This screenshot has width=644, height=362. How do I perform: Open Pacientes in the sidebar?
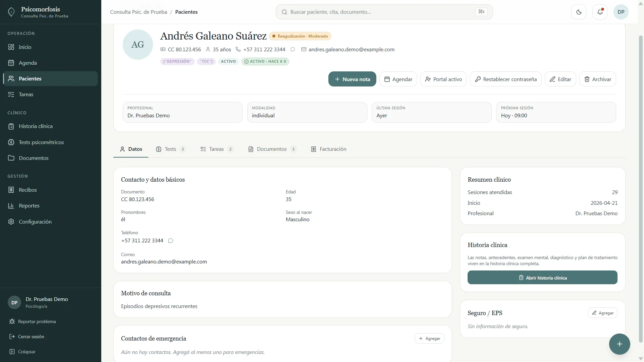[51, 79]
